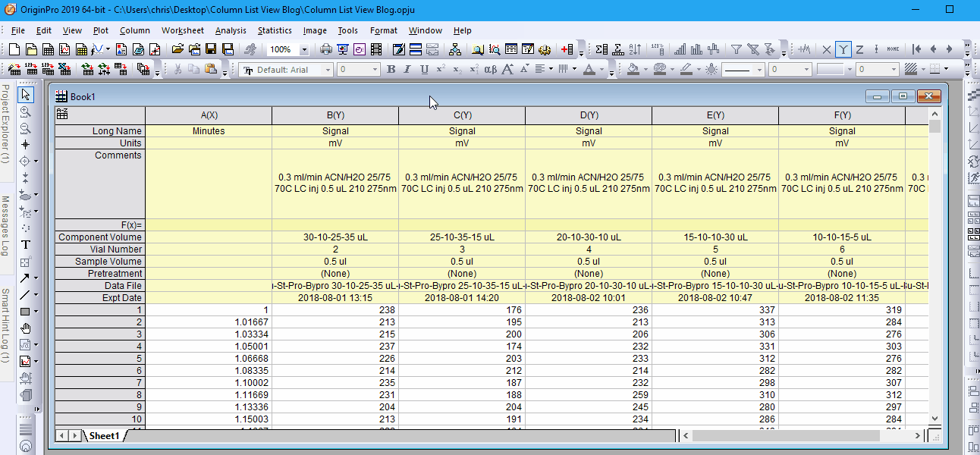Toggle Italic formatting
The width and height of the screenshot is (980, 455).
coord(407,69)
